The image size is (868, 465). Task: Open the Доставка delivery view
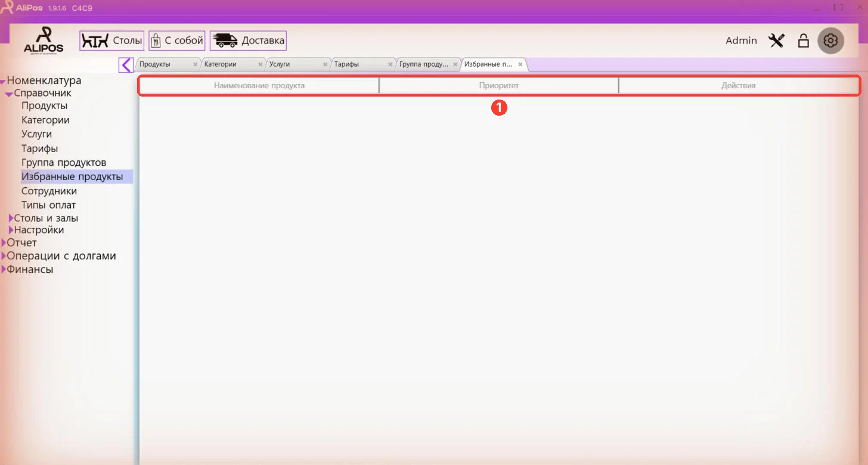tap(248, 41)
